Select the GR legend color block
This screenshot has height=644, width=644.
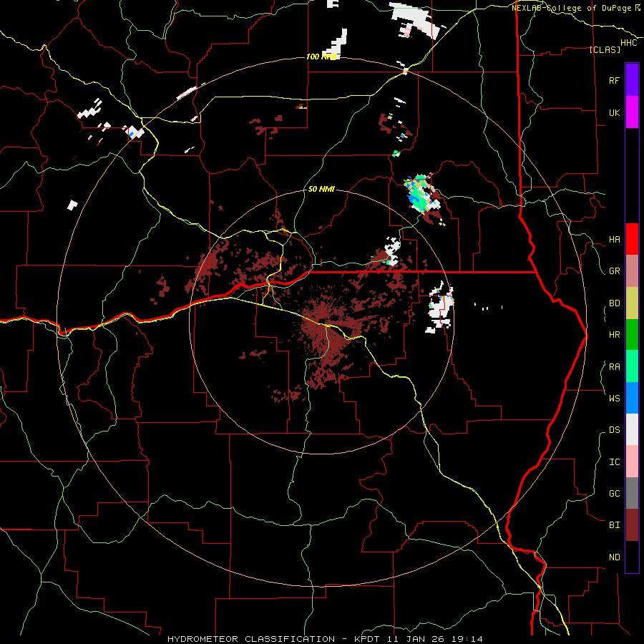pyautogui.click(x=632, y=271)
